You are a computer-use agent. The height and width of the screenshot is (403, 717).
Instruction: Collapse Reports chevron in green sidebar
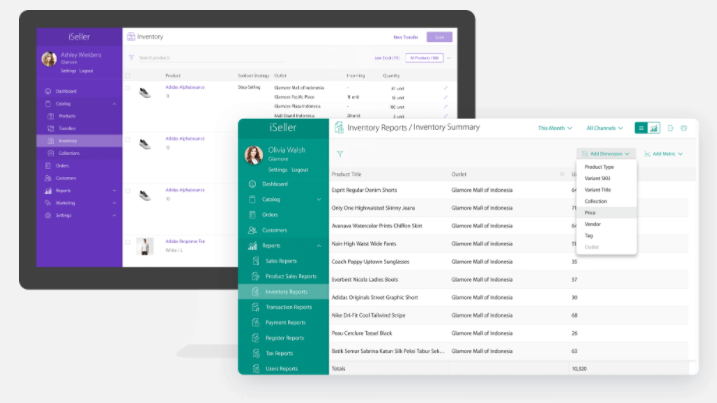pos(319,246)
